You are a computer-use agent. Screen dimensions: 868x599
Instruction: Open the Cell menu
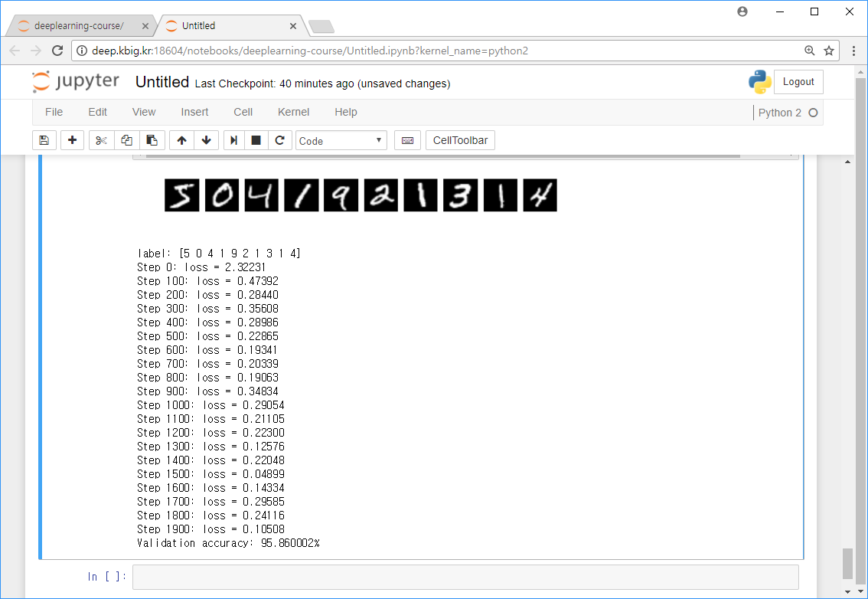[243, 112]
